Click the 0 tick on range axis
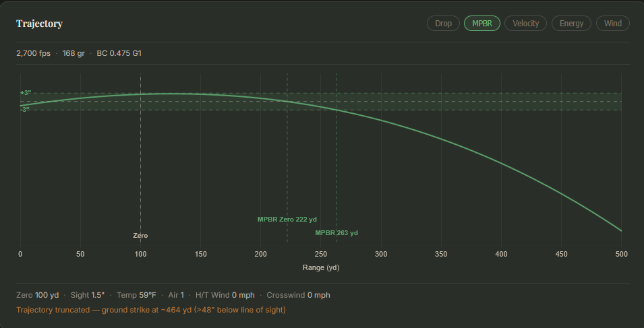The height and width of the screenshot is (328, 644). click(x=20, y=254)
